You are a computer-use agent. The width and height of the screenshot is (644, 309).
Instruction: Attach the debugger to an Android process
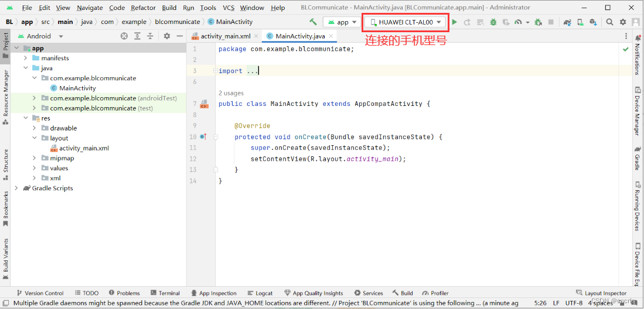coord(538,22)
